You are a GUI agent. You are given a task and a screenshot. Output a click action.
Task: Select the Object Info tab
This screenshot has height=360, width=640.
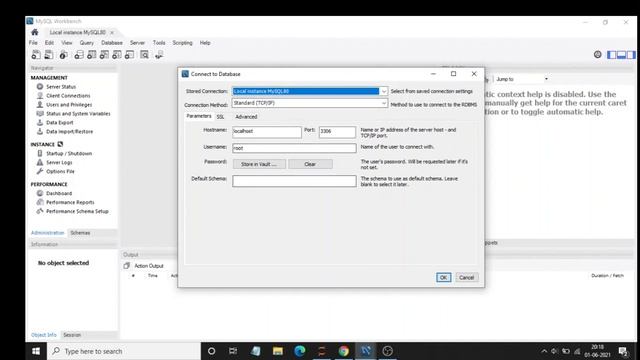44,335
